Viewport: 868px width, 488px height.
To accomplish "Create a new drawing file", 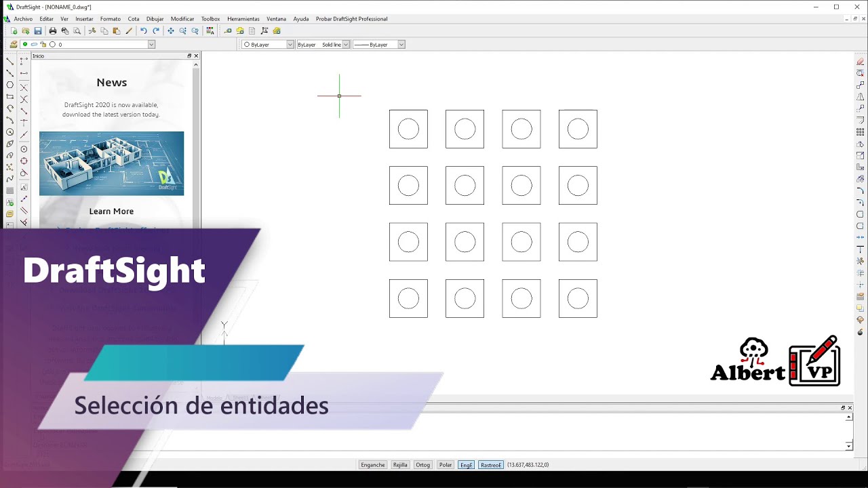I will tap(14, 30).
